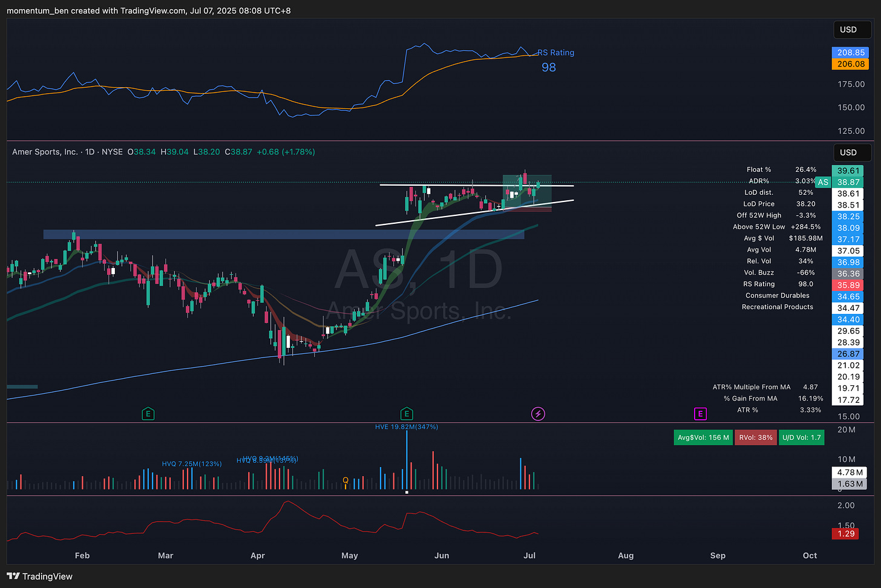Click the 38.87 current price label
Image resolution: width=881 pixels, height=588 pixels.
pos(848,182)
